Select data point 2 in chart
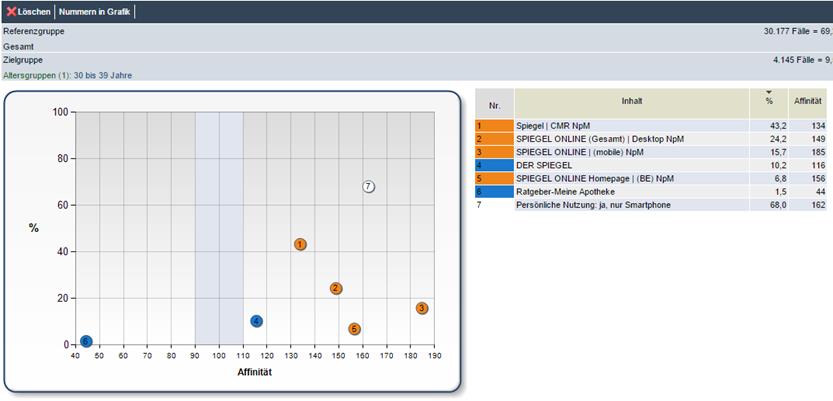This screenshot has width=833, height=401. 336,288
